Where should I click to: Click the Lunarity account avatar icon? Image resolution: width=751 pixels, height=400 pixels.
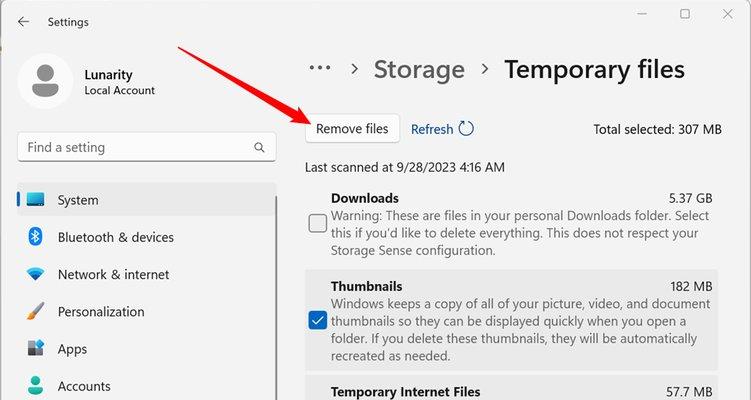click(x=46, y=81)
